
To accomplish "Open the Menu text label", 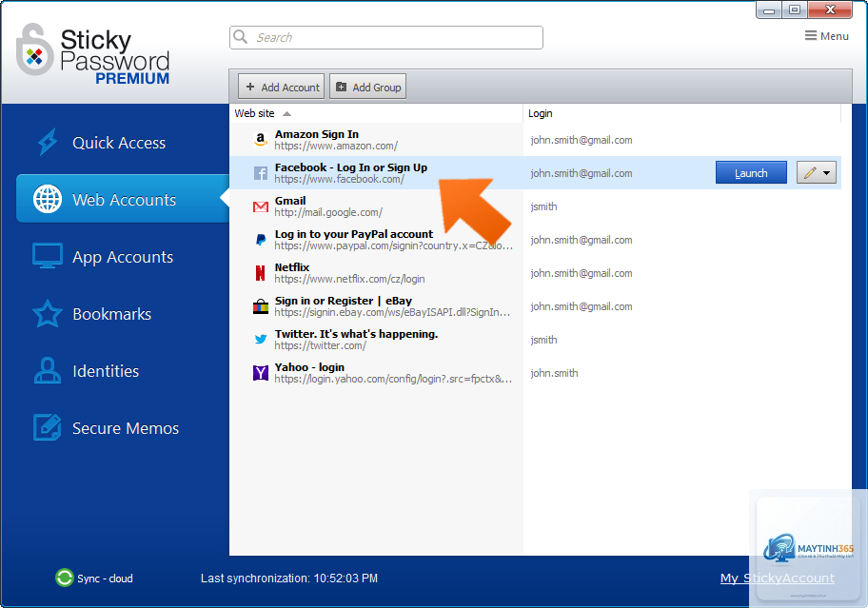I will pyautogui.click(x=835, y=36).
